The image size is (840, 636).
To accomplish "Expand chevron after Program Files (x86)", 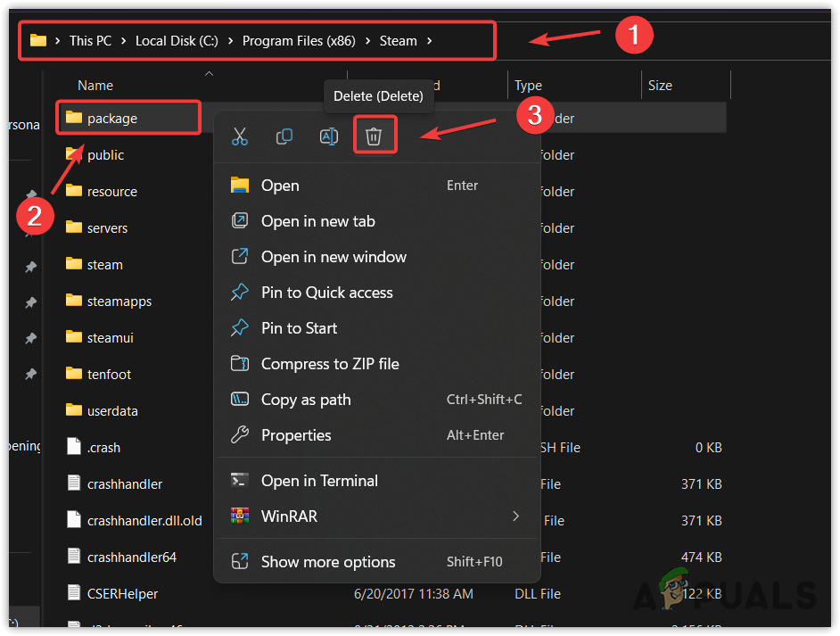I will (367, 41).
